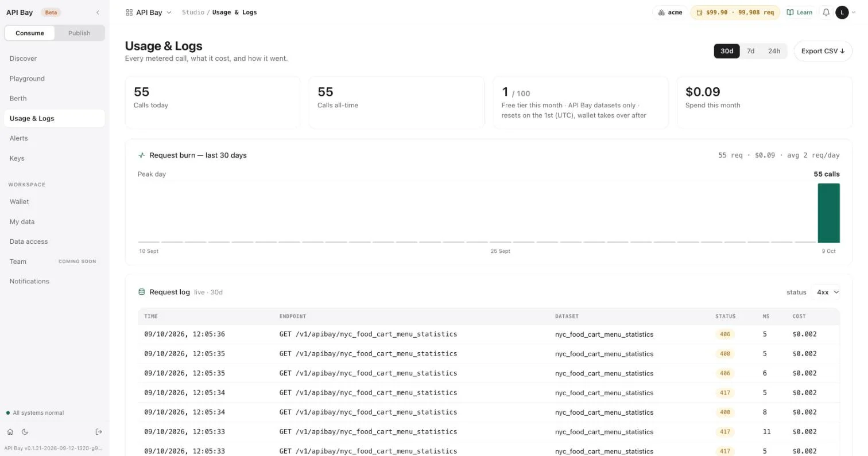Open the status 4xx filter dropdown

(x=826, y=292)
